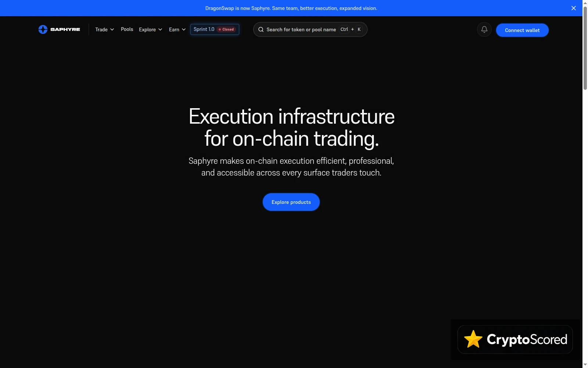The image size is (588, 368).
Task: Focus the token or pool search field
Action: (x=310, y=29)
